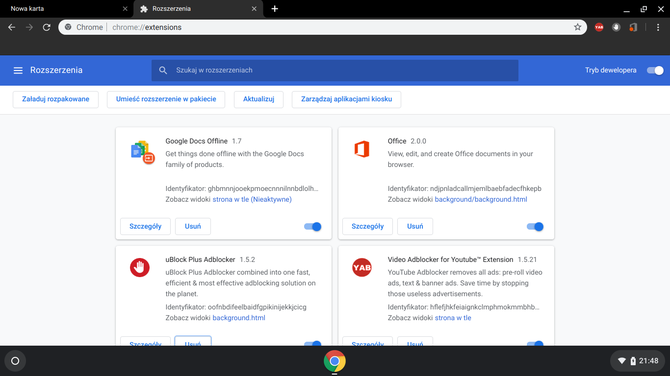Click the YAB Video Adblocker logo
Screen dimensions: 670x376
[x=362, y=267]
